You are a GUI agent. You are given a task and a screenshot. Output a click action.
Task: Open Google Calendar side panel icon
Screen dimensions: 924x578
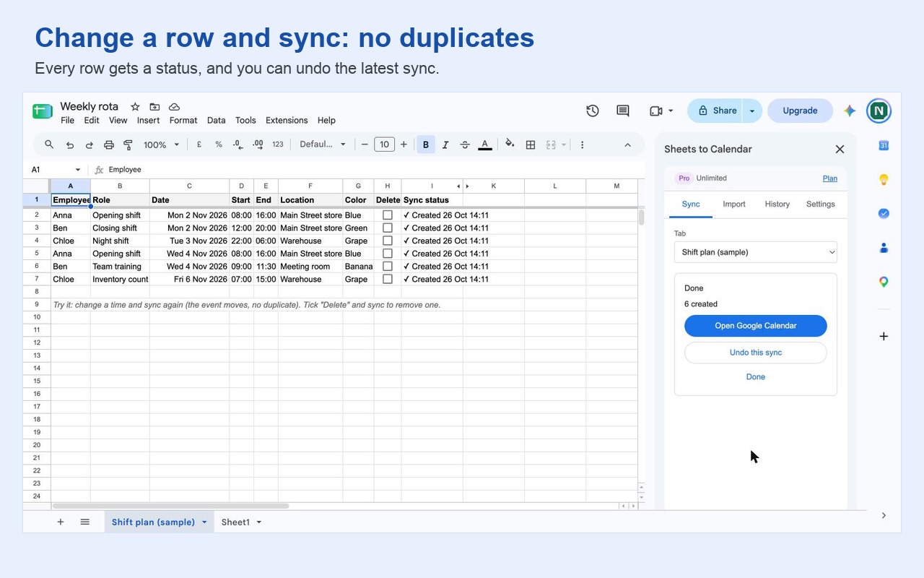884,145
